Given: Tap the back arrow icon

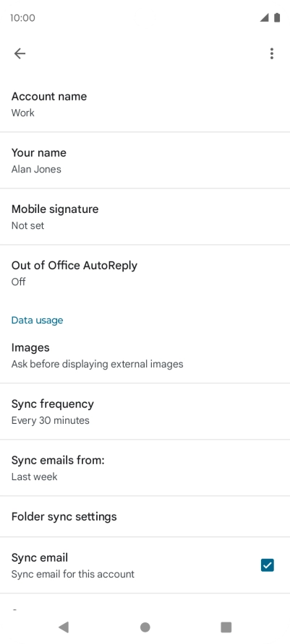Looking at the screenshot, I should coord(20,53).
